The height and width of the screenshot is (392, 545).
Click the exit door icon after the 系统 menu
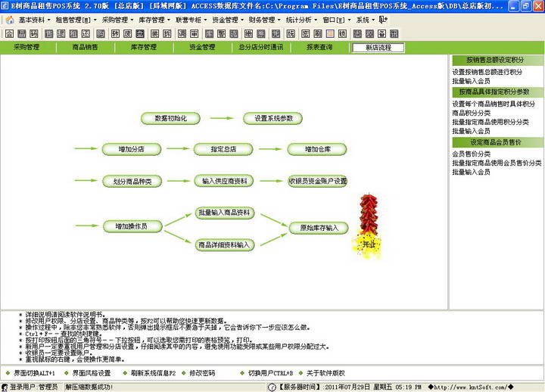coord(383,20)
